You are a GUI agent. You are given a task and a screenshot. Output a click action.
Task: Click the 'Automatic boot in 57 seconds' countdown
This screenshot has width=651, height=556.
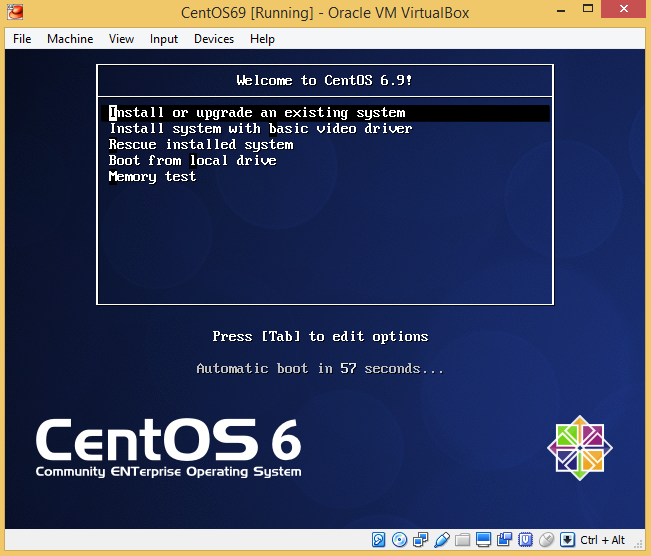click(x=320, y=368)
